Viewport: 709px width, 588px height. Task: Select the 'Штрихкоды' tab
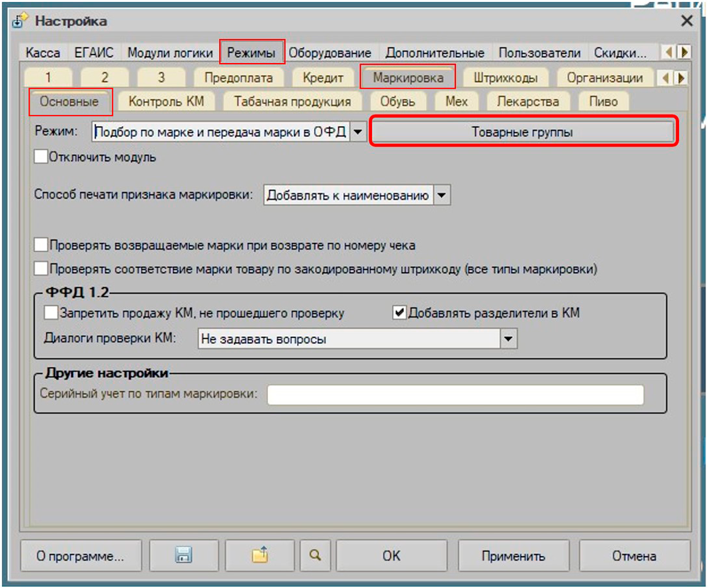(505, 78)
